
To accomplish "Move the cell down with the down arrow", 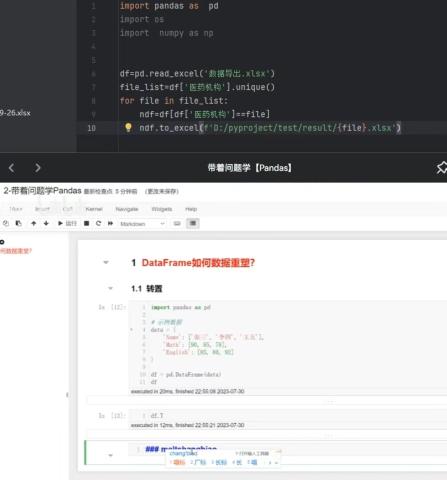I will click(46, 223).
